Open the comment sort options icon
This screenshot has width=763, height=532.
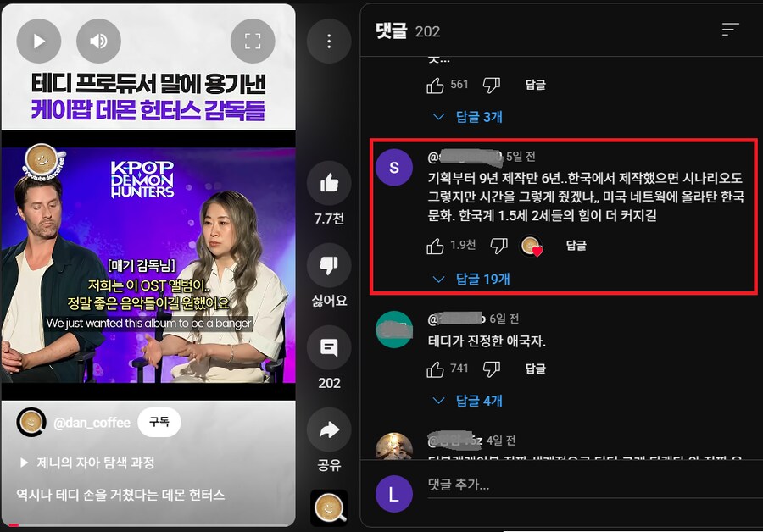click(731, 30)
